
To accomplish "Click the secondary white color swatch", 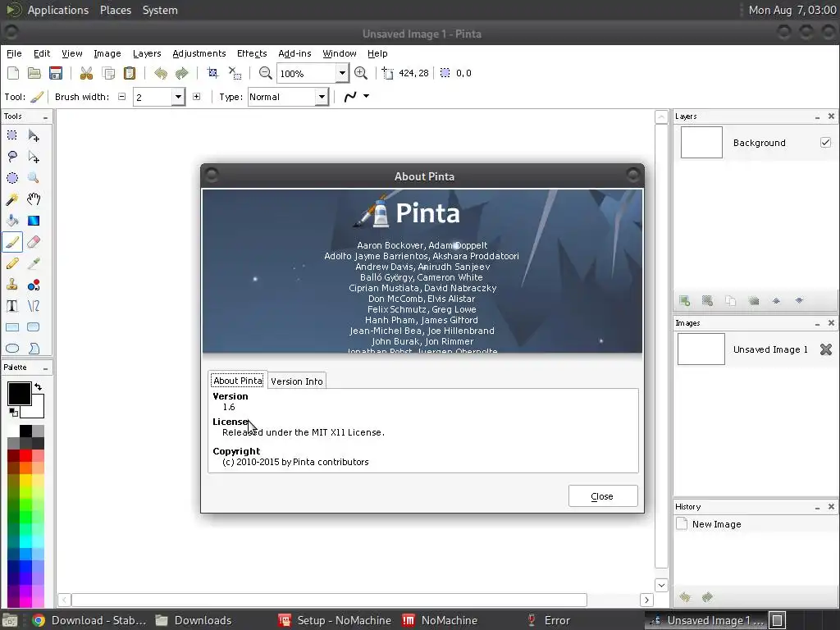I will (36, 409).
